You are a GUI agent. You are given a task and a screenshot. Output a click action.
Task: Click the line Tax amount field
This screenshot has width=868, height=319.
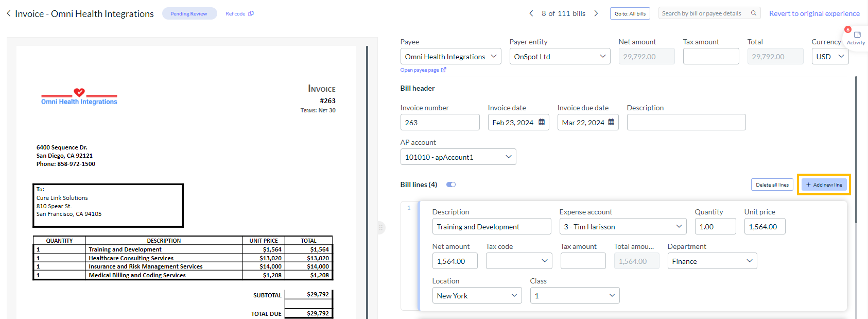pyautogui.click(x=583, y=261)
